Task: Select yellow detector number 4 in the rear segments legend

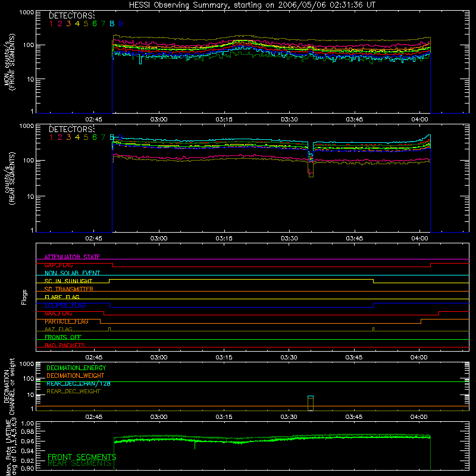Action: pos(77,137)
